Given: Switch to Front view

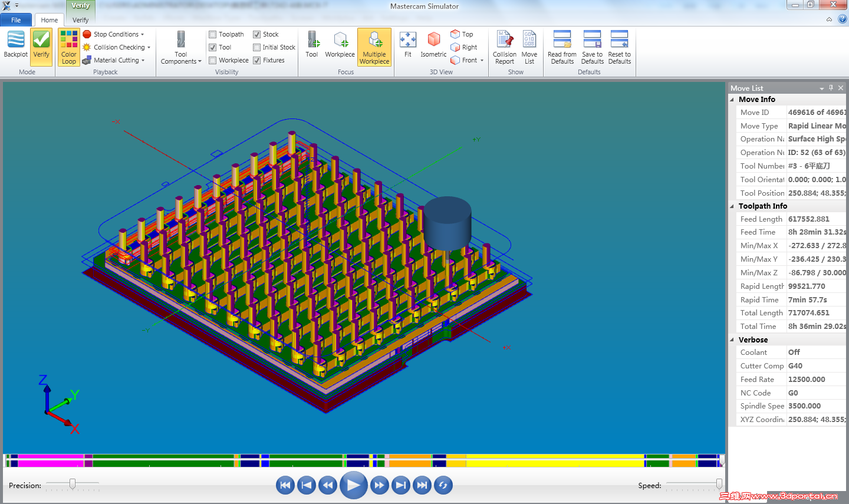Looking at the screenshot, I should point(464,60).
